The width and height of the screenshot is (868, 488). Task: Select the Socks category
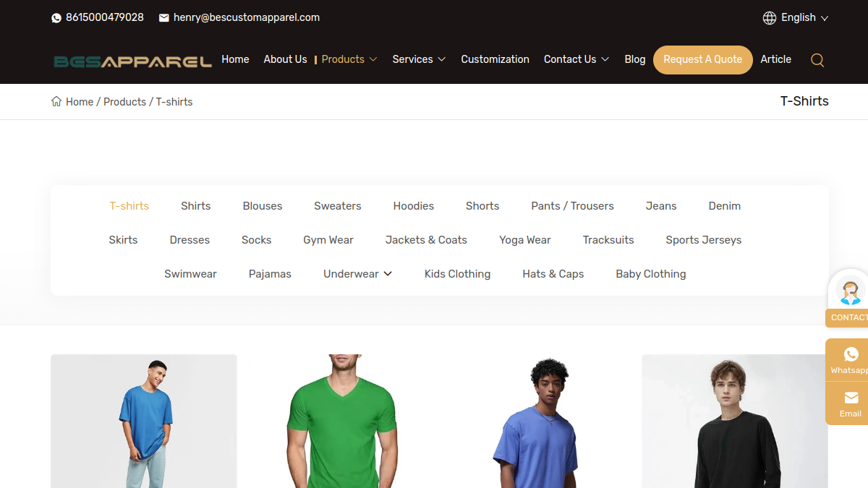coord(257,240)
